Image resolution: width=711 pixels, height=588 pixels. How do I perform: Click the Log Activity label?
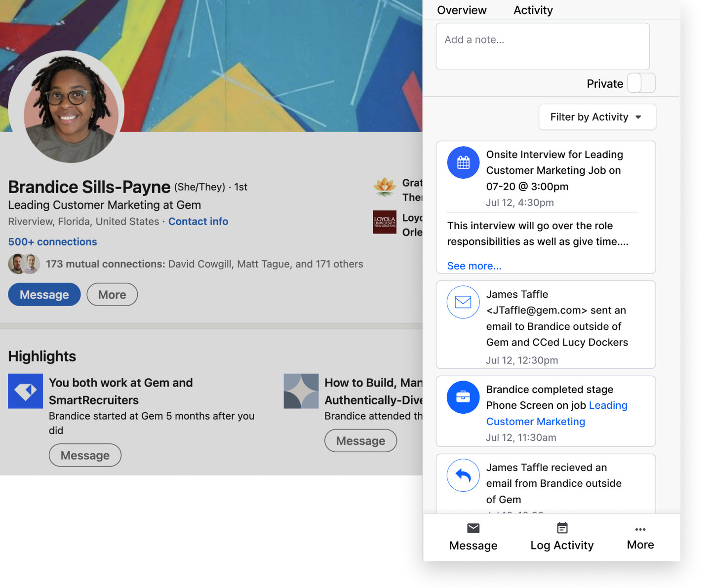click(562, 546)
